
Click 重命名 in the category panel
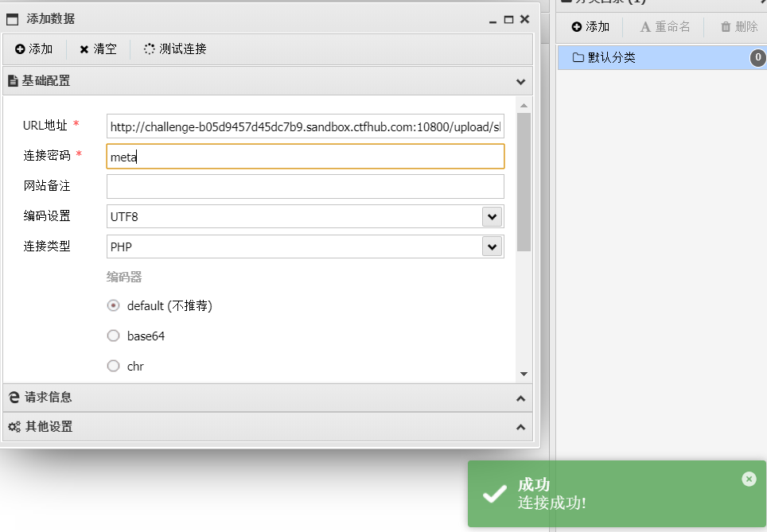665,27
